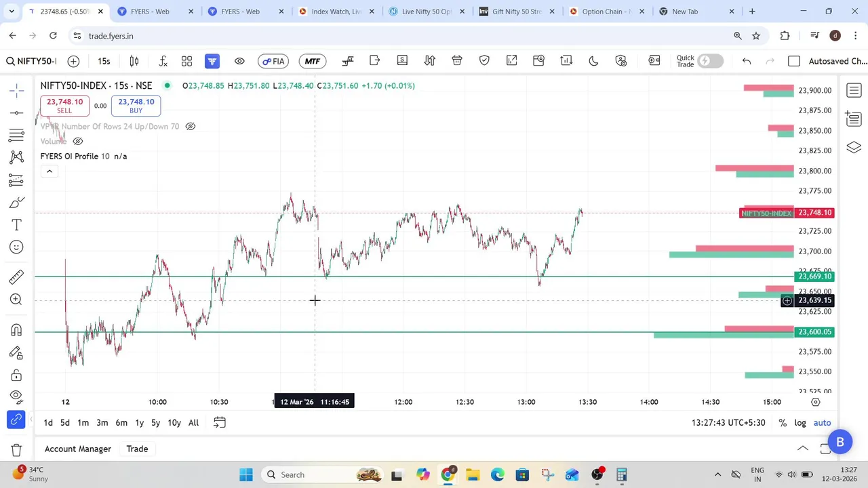Toggle log scale

tap(800, 423)
